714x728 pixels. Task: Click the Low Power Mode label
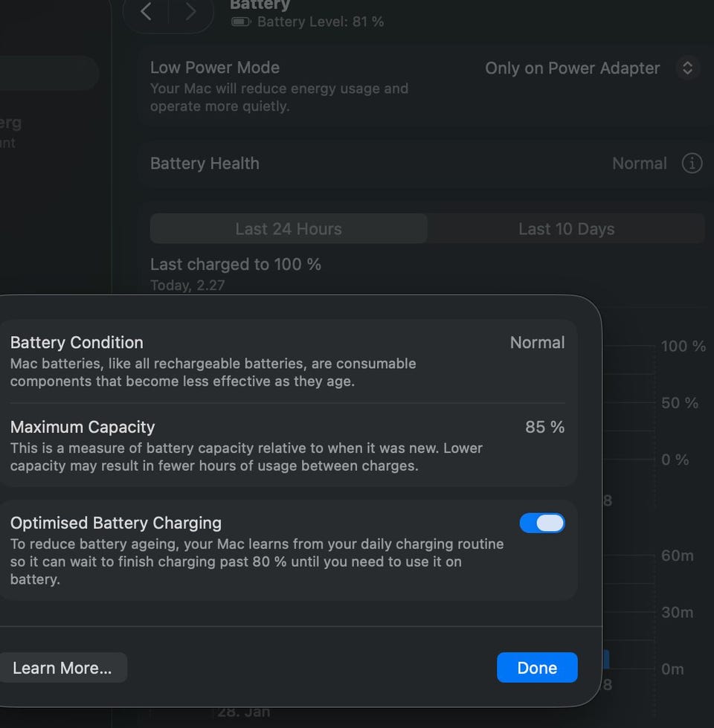pyautogui.click(x=215, y=68)
